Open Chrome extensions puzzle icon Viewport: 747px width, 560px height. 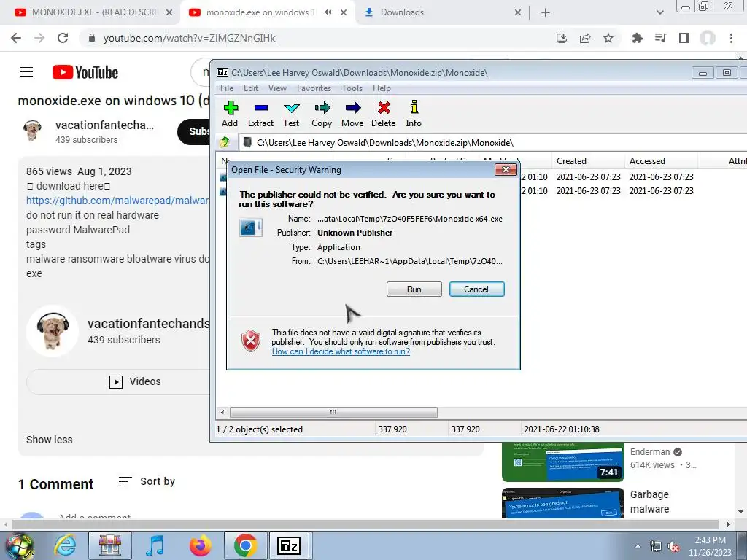[x=637, y=38]
